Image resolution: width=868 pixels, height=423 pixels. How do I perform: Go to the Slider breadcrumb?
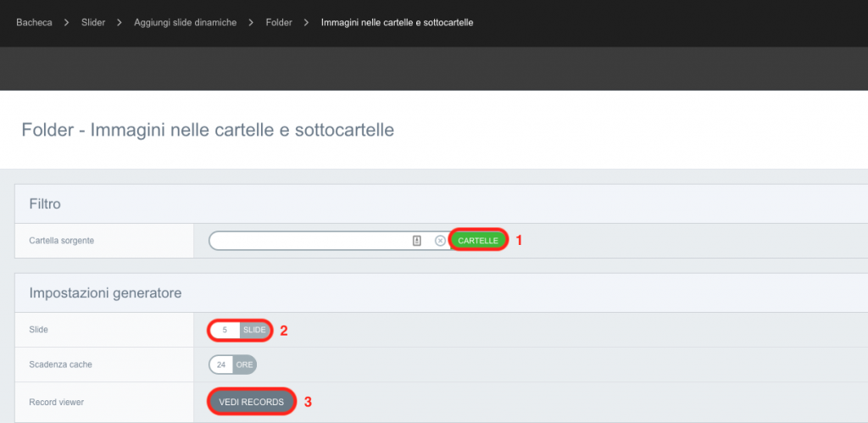(93, 23)
